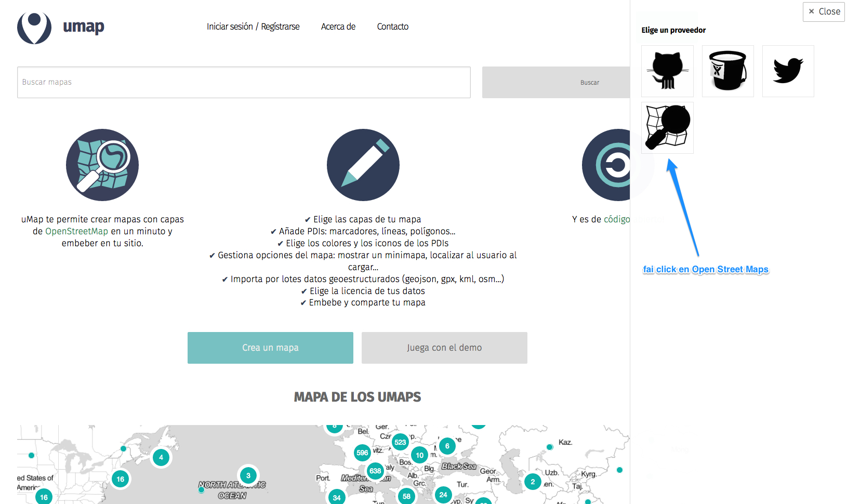Choose Twitter as login provider
The height and width of the screenshot is (504, 847).
click(x=788, y=71)
